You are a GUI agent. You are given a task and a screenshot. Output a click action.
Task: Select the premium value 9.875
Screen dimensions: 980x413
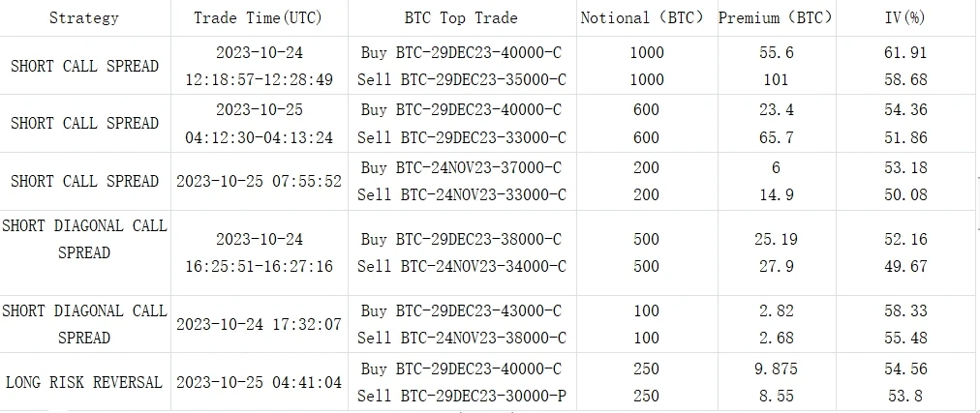775,369
